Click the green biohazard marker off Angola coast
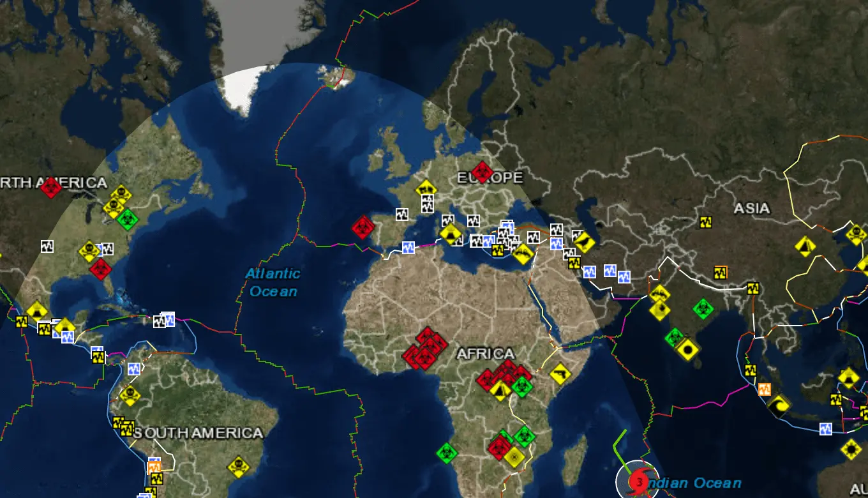Screen dimensions: 868x498 (x=446, y=453)
